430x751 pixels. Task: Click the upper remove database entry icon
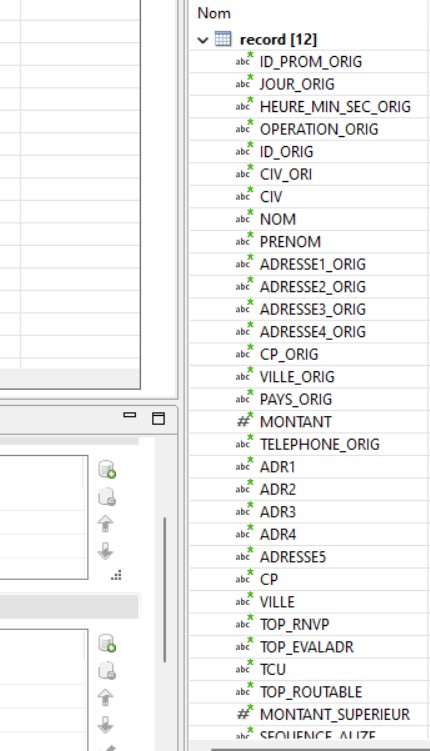click(107, 497)
